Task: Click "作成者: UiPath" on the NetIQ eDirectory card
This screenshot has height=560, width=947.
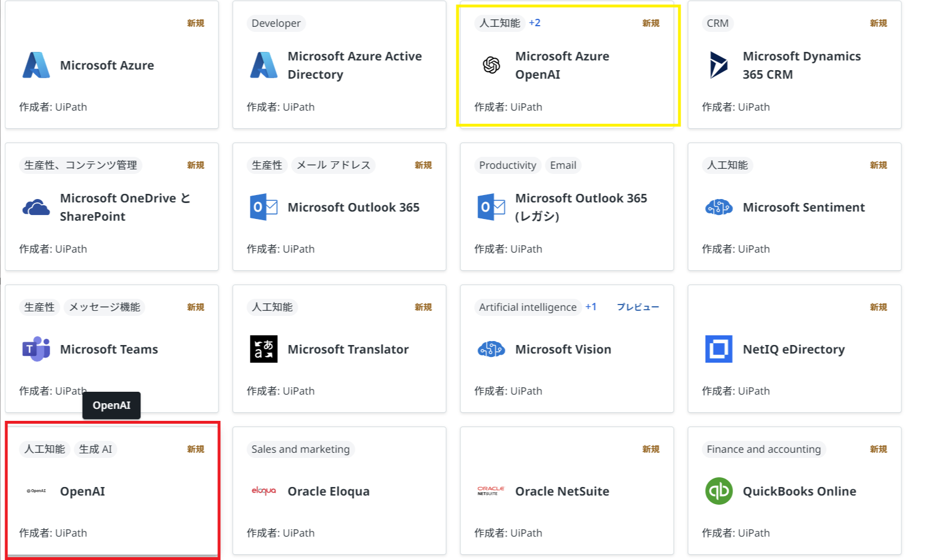Action: (736, 391)
